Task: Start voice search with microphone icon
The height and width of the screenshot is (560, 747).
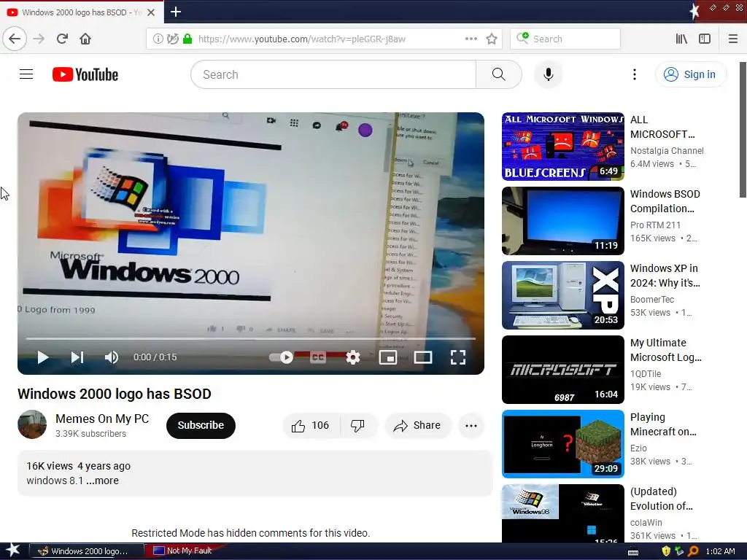Action: 549,74
